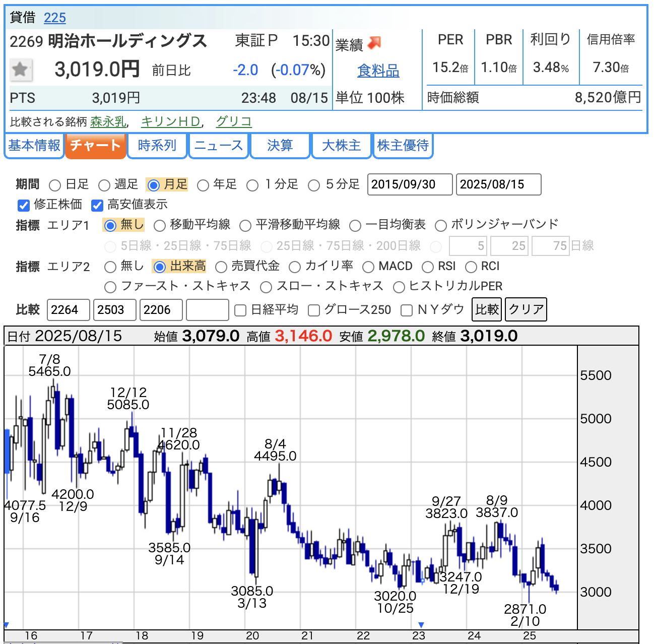Image resolution: width=654 pixels, height=644 pixels.
Task: Select MACD indicator radio
Action: (368, 267)
